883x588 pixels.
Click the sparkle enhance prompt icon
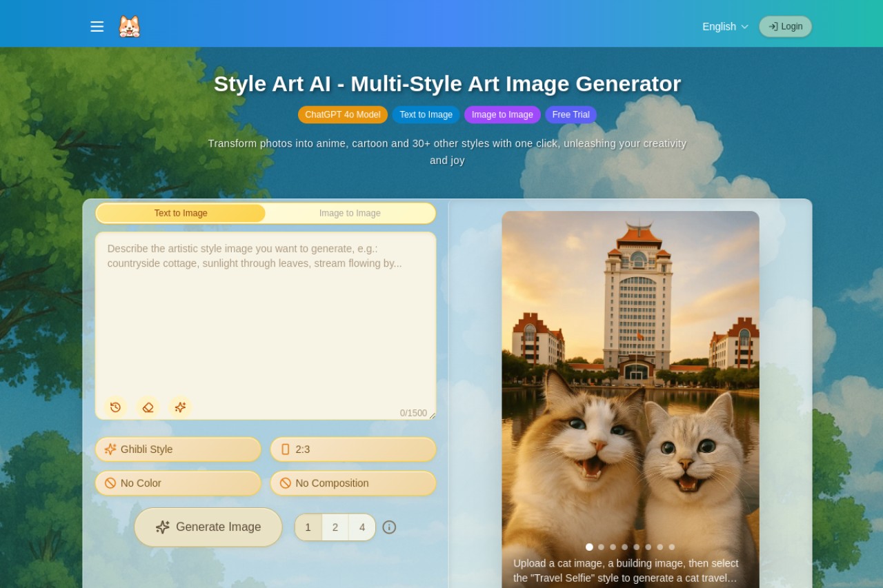tap(180, 407)
